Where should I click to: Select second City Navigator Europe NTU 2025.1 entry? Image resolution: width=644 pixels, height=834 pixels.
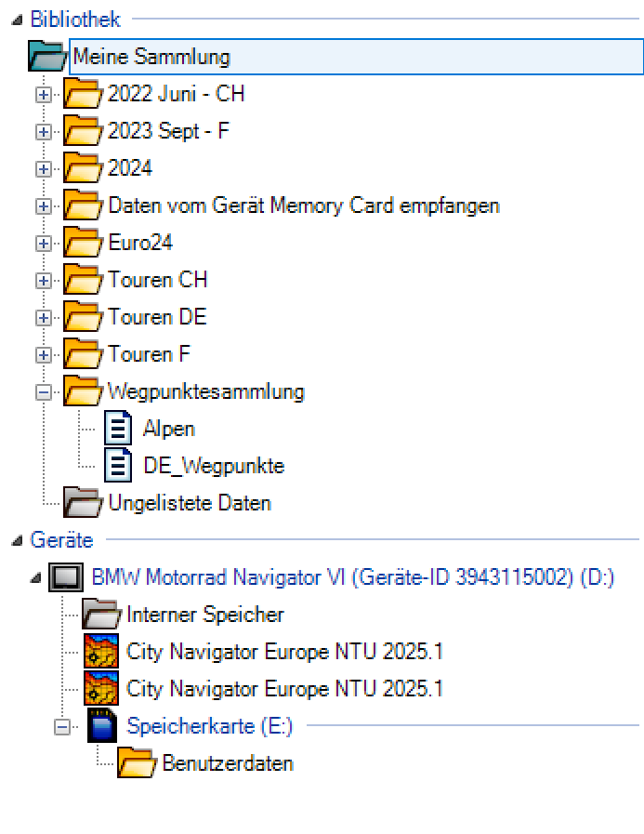[x=284, y=689]
